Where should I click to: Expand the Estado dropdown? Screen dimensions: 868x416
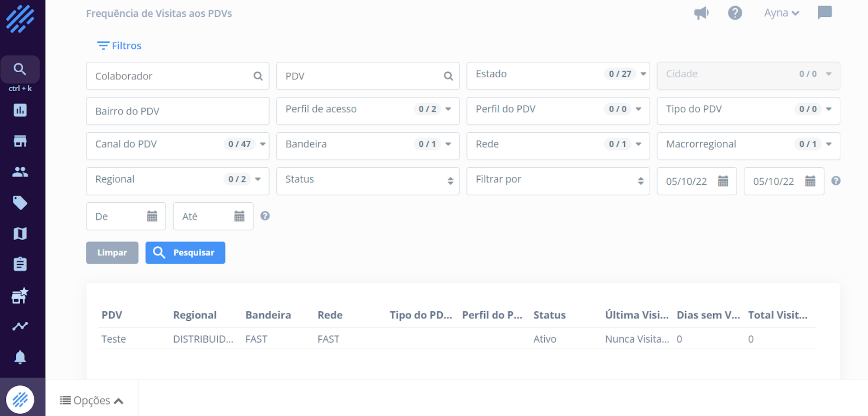pos(558,74)
